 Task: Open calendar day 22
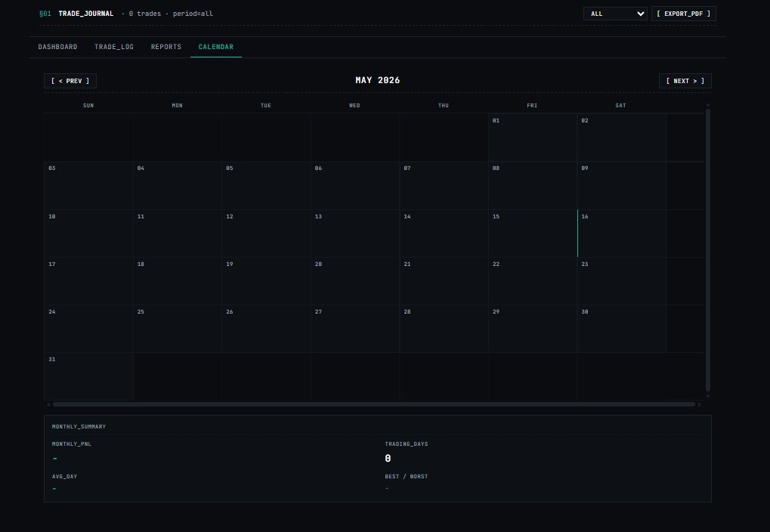tap(533, 281)
